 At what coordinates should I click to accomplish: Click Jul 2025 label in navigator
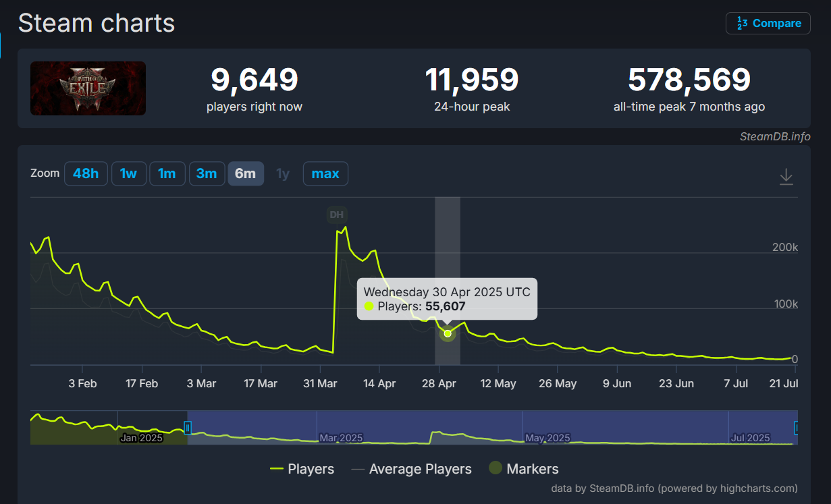click(x=751, y=438)
